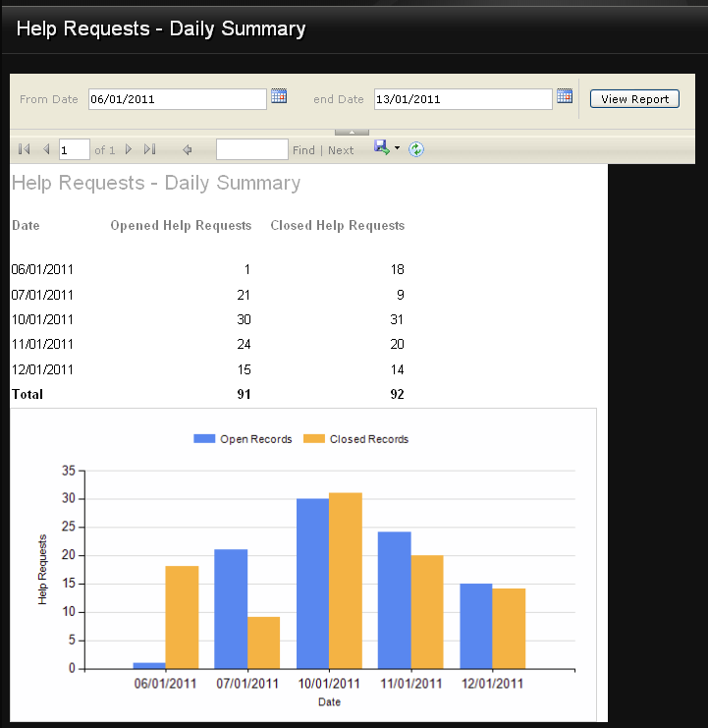Collapse the parameters area using the handle
Screen dimensions: 708x728
[x=352, y=131]
